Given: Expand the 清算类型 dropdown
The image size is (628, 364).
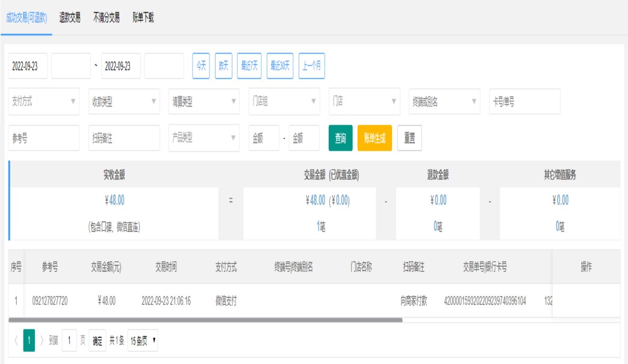Looking at the screenshot, I should (x=204, y=102).
